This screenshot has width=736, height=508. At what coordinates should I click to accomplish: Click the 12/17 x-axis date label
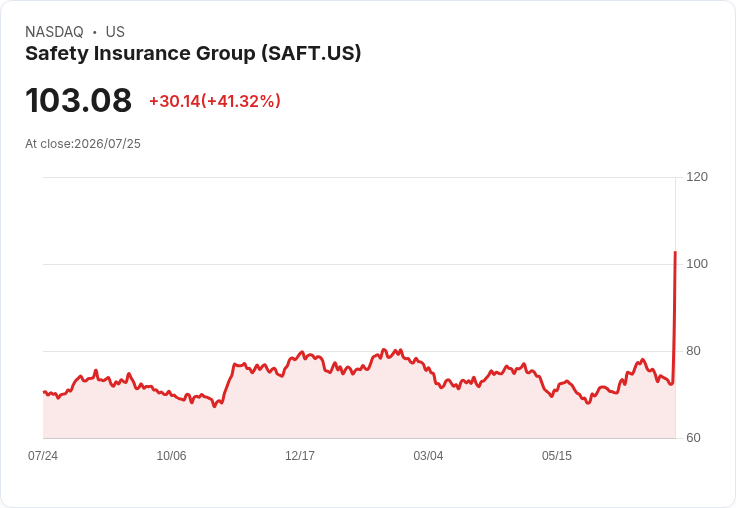[300, 455]
